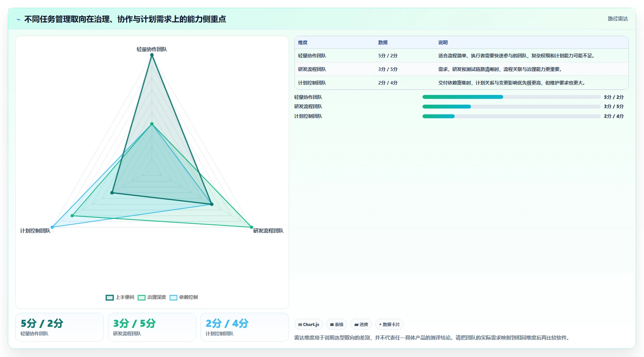Click the 表格 tag chip

click(x=337, y=324)
